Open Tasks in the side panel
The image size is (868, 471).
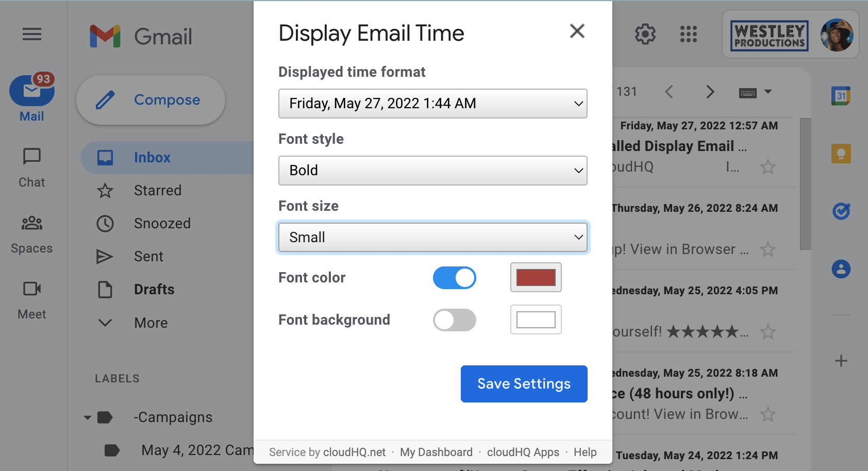click(841, 211)
